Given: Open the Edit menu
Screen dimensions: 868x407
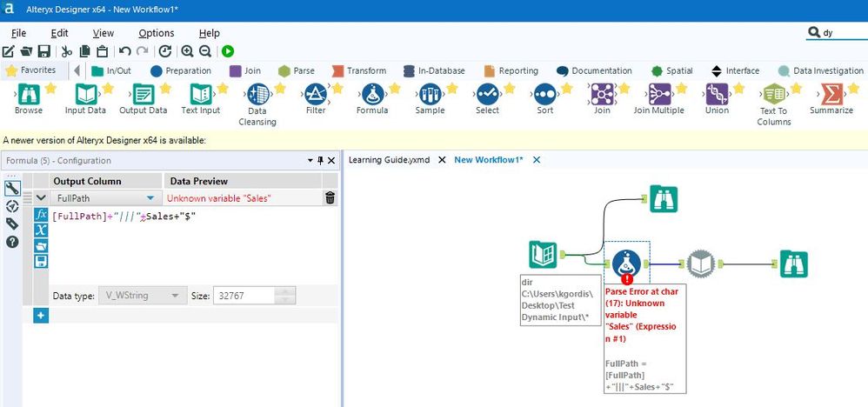Looking at the screenshot, I should tap(59, 33).
